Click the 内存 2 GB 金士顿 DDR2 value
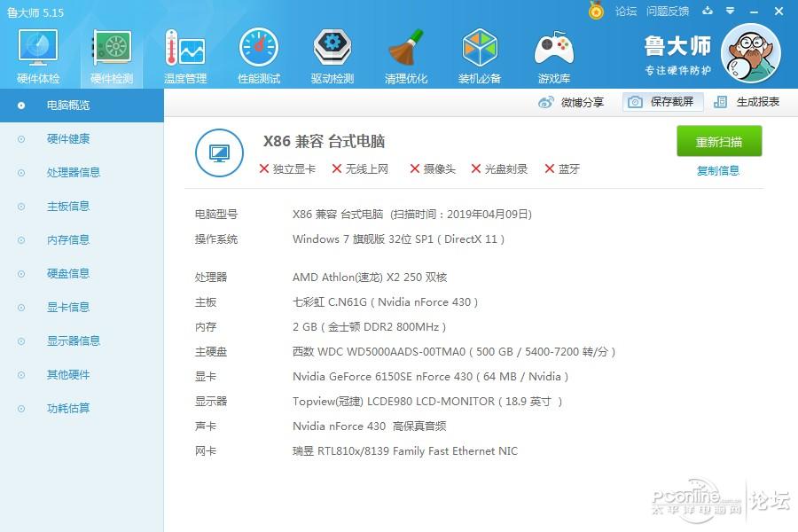 (x=369, y=327)
